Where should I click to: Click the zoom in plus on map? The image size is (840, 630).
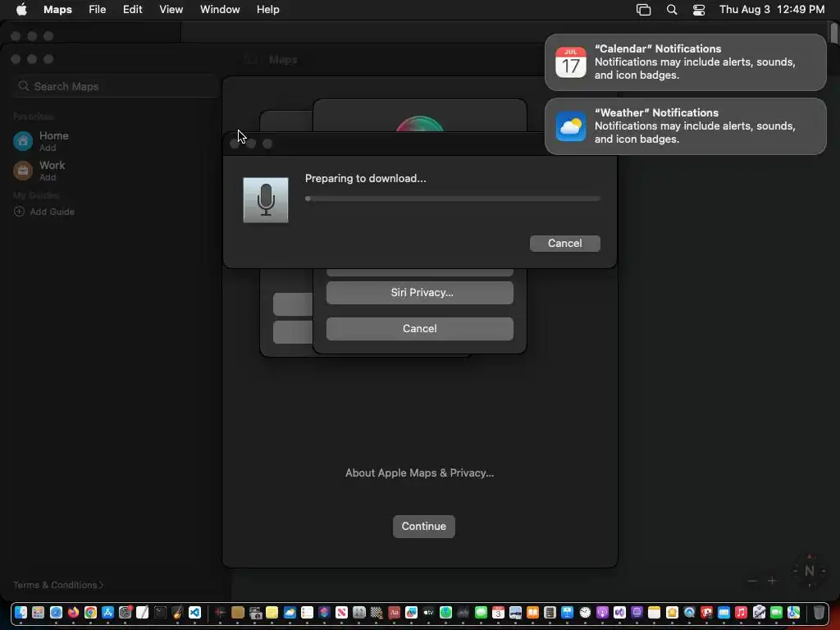[772, 581]
